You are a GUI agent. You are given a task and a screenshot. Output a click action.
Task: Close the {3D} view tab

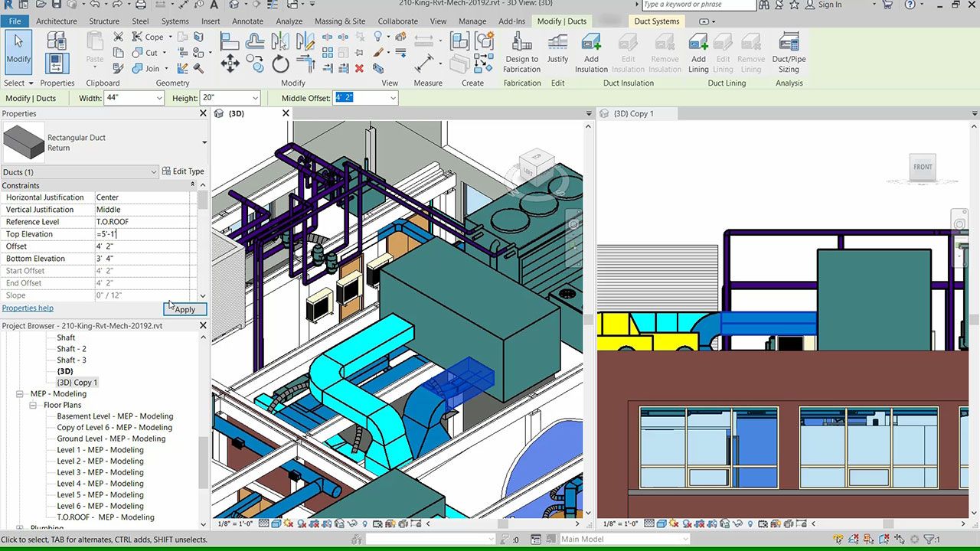[x=286, y=113]
